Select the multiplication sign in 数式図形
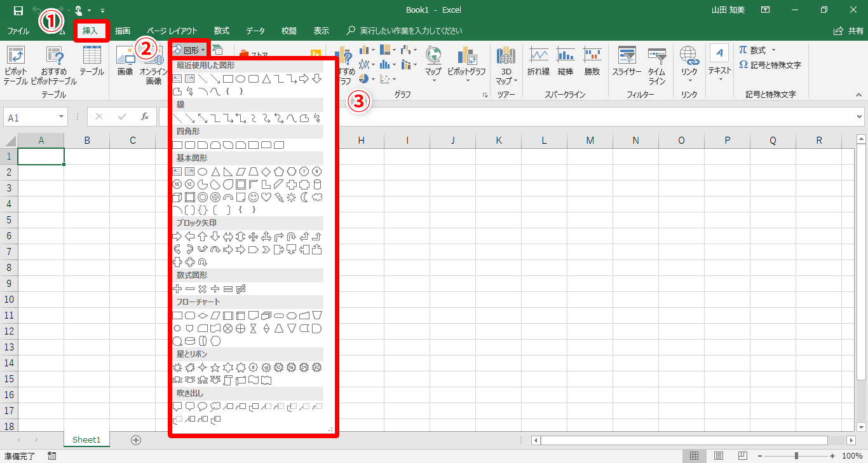 point(203,289)
